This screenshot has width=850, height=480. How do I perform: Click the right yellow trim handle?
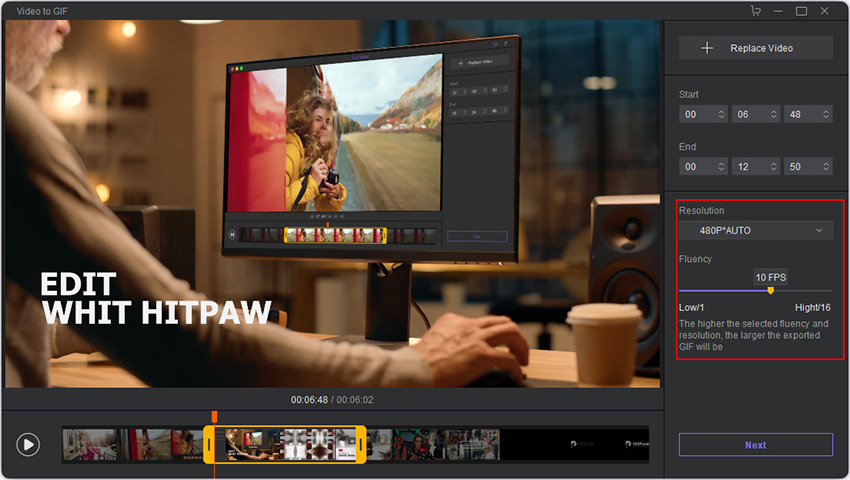pyautogui.click(x=360, y=445)
